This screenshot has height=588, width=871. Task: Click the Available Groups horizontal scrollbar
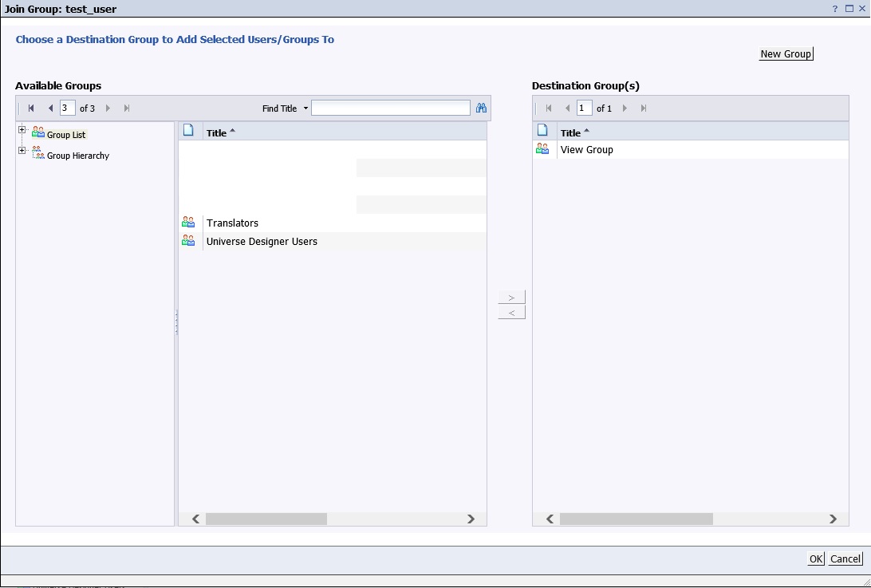[x=266, y=519]
